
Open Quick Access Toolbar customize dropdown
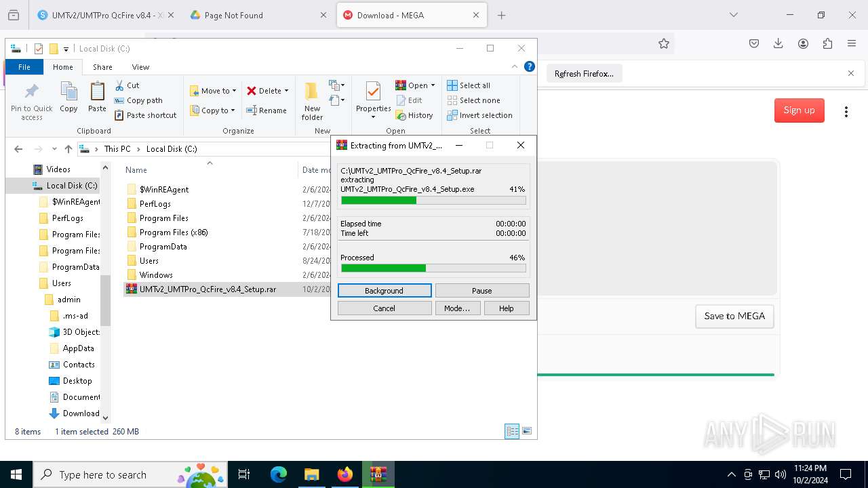pos(66,49)
